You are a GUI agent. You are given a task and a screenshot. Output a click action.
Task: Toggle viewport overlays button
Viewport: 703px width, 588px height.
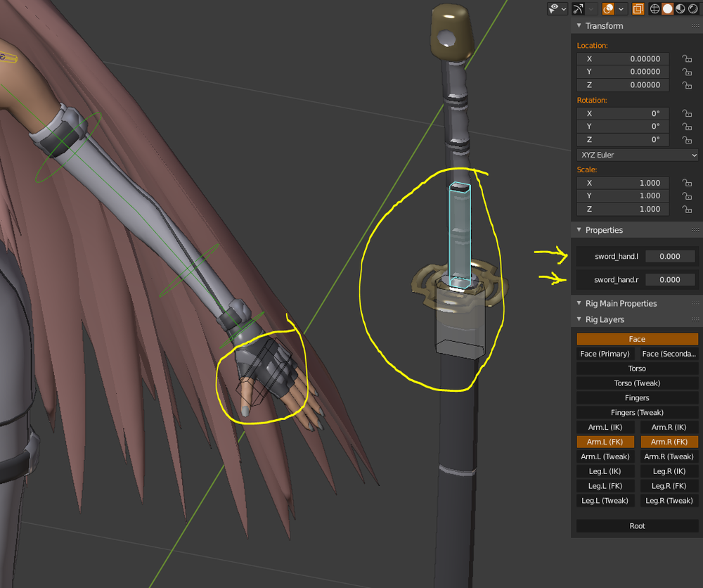(x=608, y=8)
